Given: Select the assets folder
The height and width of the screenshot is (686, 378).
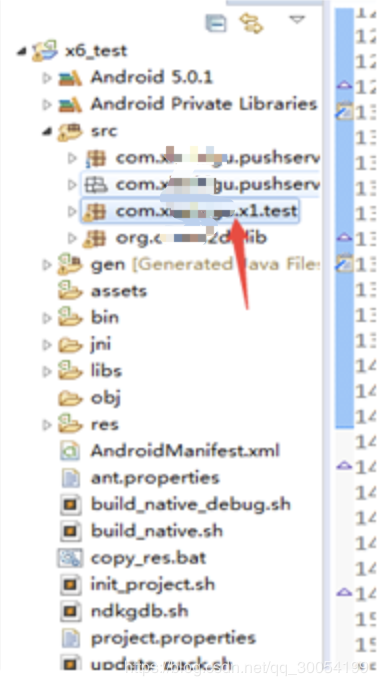Looking at the screenshot, I should (x=102, y=291).
